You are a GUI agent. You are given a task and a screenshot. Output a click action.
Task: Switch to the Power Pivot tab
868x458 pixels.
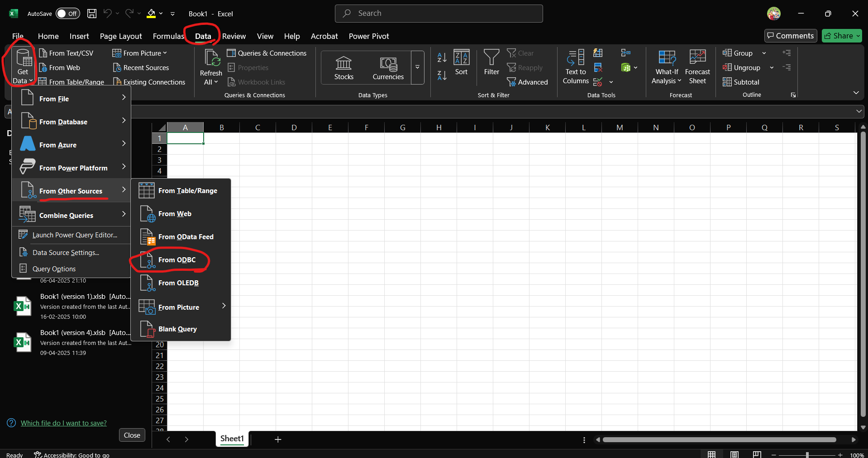click(x=368, y=36)
